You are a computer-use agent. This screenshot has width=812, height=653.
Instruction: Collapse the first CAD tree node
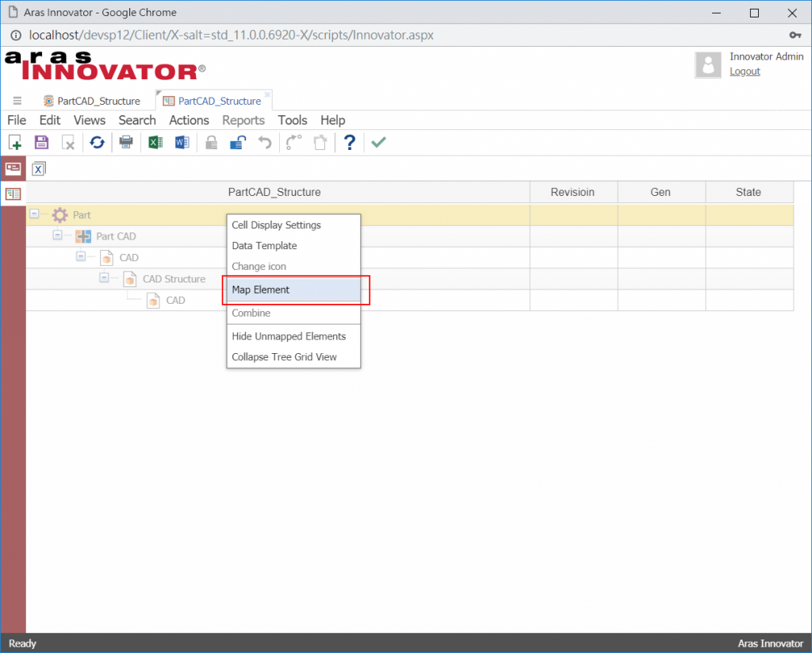pos(81,256)
